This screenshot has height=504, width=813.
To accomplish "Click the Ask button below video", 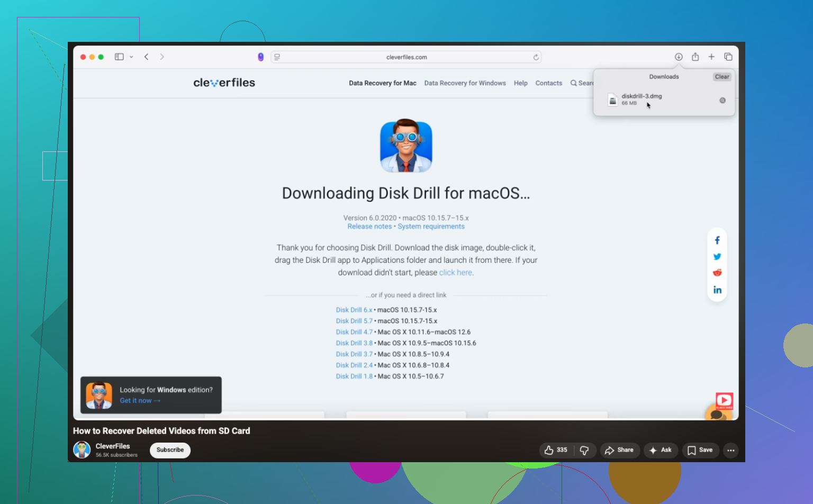I will click(661, 450).
